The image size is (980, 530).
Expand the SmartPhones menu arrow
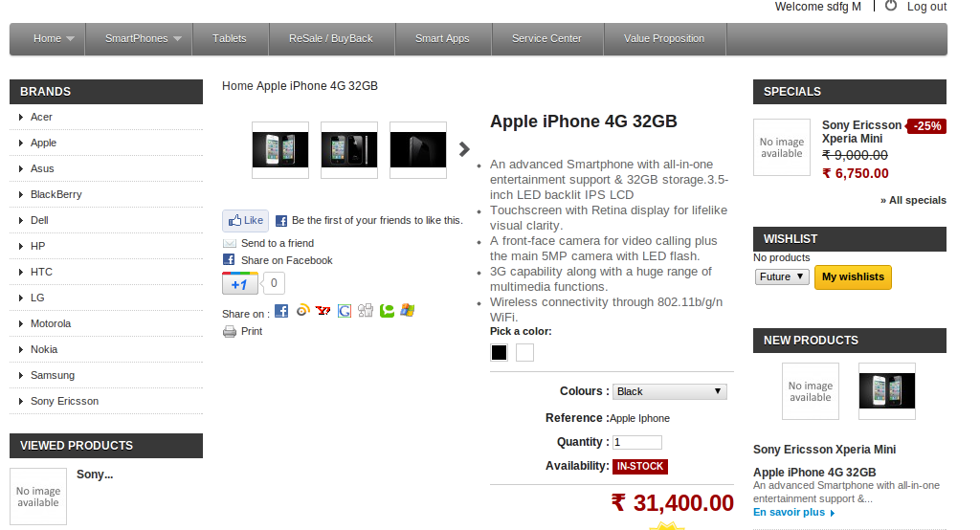(x=177, y=39)
